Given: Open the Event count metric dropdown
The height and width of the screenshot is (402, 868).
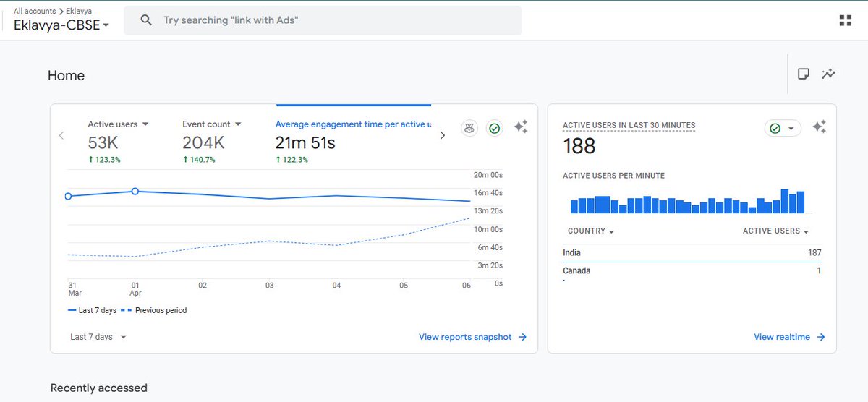Looking at the screenshot, I should (x=212, y=124).
